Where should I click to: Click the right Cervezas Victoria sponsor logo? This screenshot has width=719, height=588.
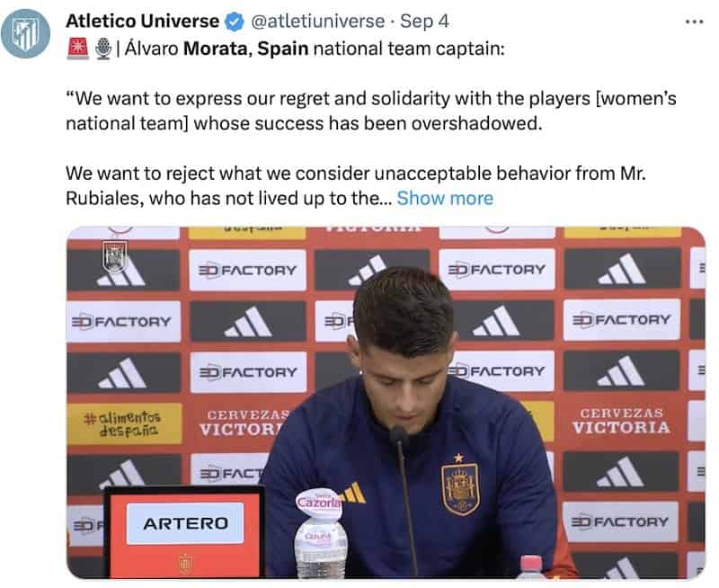[621, 421]
